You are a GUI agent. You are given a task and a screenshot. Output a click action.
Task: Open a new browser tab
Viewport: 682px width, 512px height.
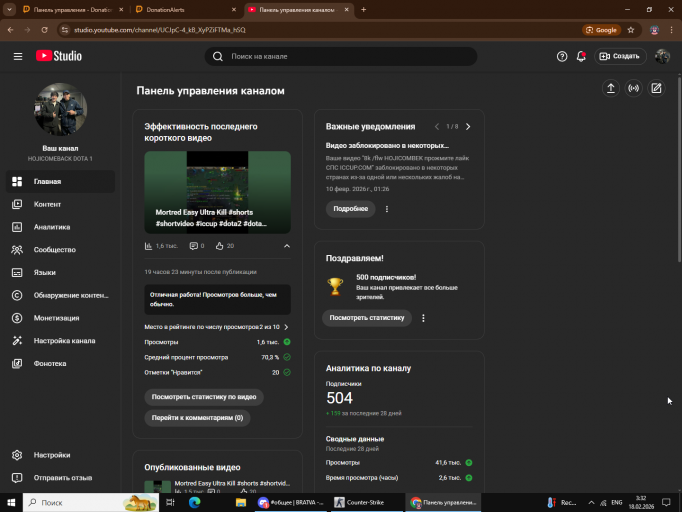(x=364, y=10)
